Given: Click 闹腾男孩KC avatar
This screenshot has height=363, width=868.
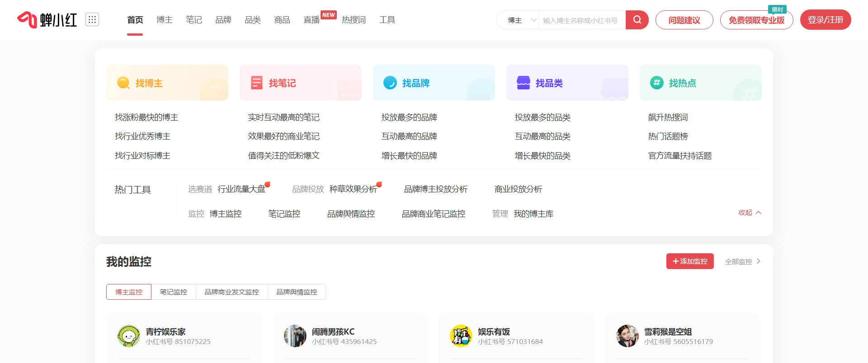Looking at the screenshot, I should 295,336.
